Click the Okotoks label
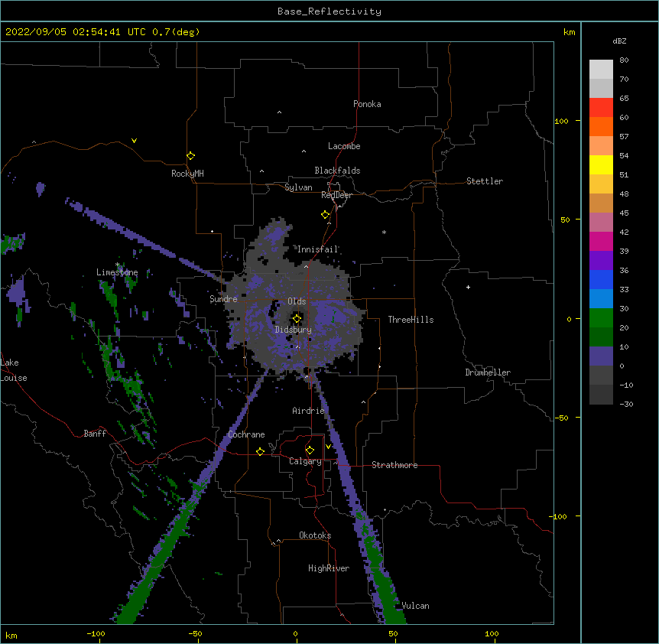 click(315, 535)
